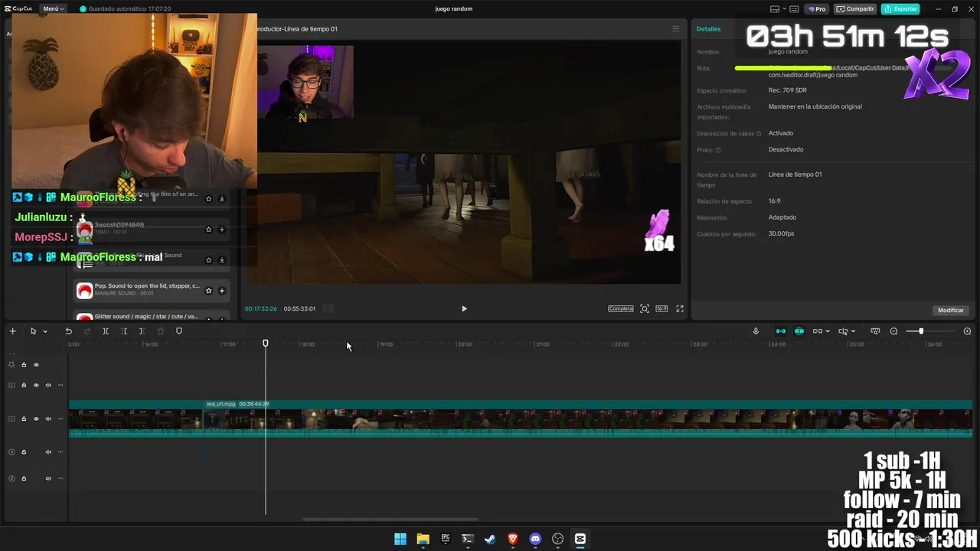Open more options for main video track
Viewport: 980px width, 551px height.
point(60,419)
